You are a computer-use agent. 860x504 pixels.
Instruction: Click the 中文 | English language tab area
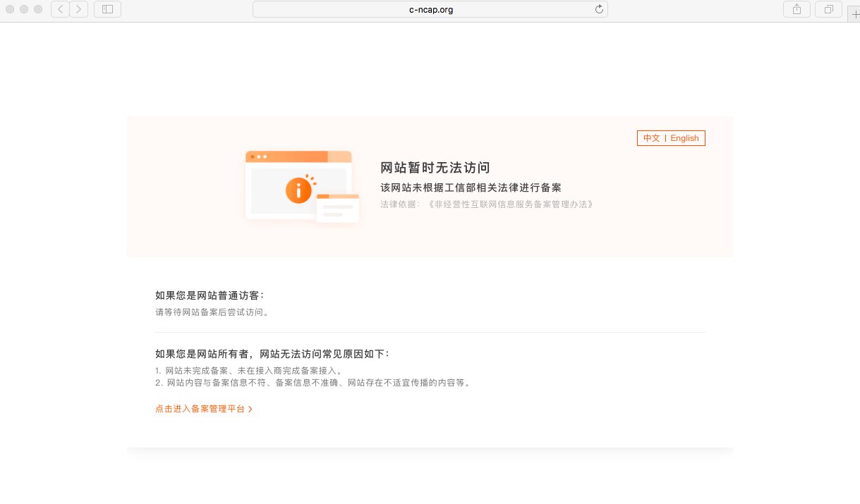[670, 138]
